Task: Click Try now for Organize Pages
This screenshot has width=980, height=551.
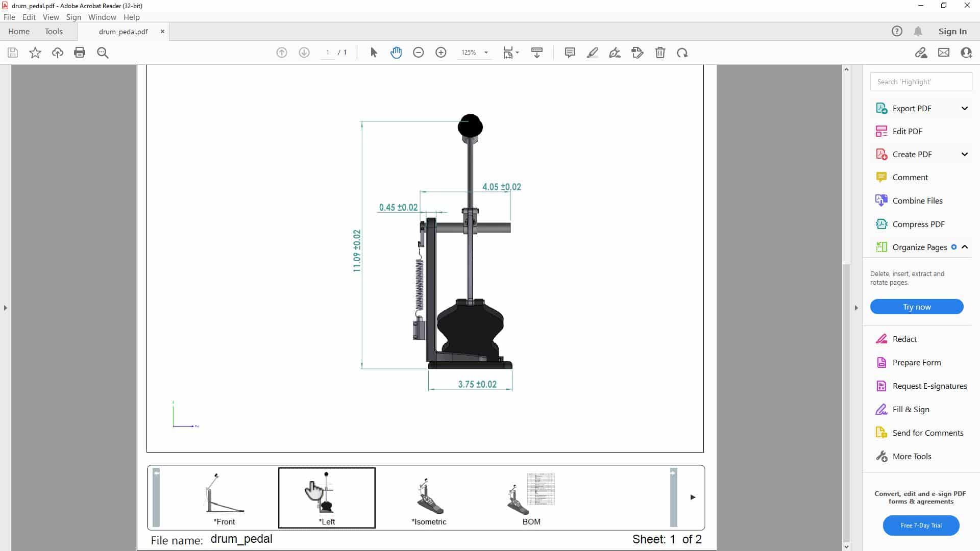Action: pos(916,307)
